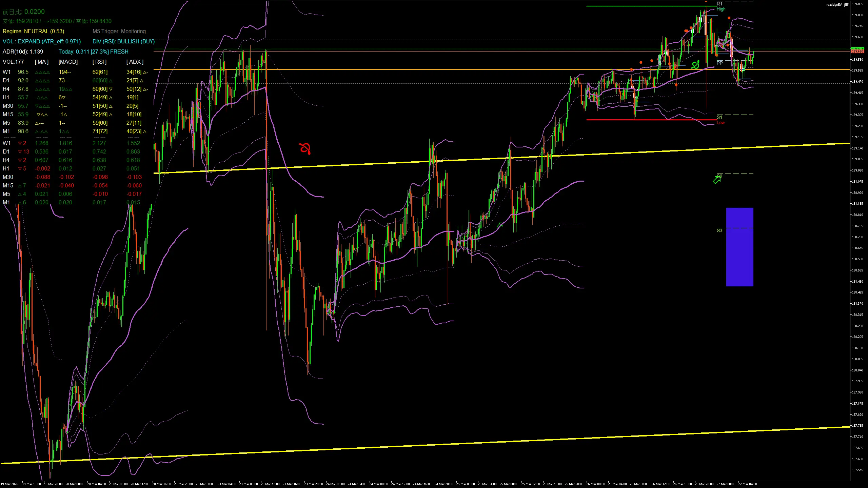Click the green curved buy arrow near PP

[695, 64]
